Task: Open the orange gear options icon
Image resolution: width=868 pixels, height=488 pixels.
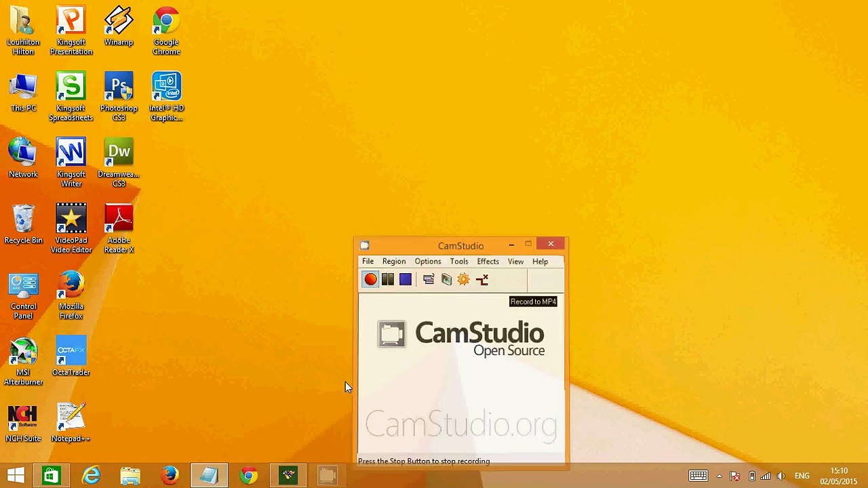Action: 464,279
